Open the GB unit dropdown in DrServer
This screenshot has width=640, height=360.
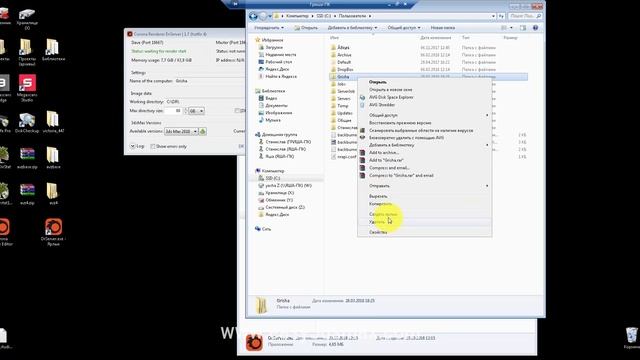pyautogui.click(x=196, y=111)
